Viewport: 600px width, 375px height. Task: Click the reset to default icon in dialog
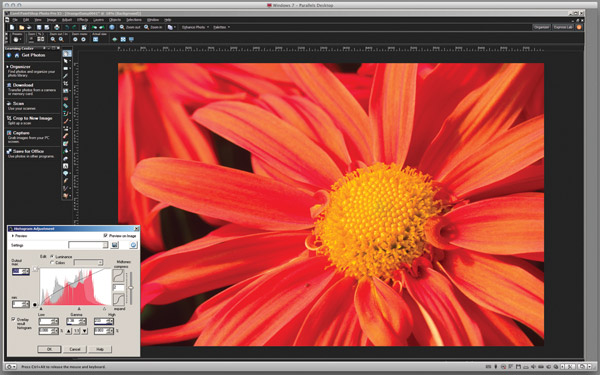pos(133,245)
